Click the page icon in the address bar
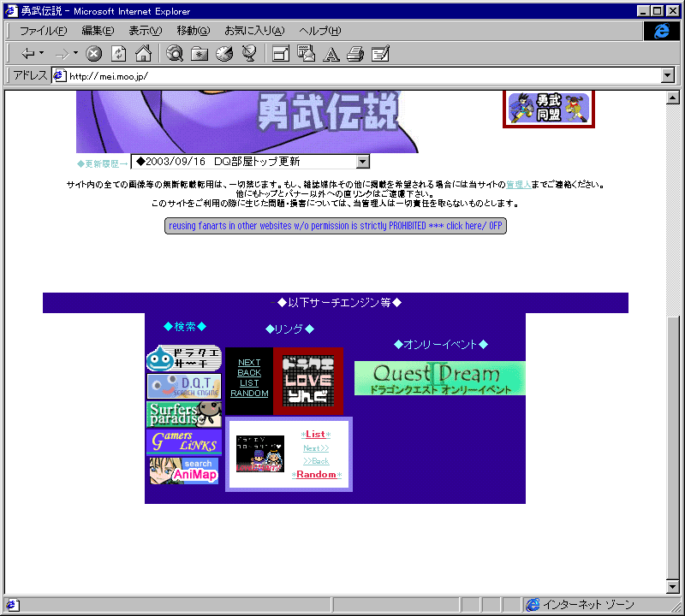This screenshot has height=616, width=685. click(x=59, y=76)
